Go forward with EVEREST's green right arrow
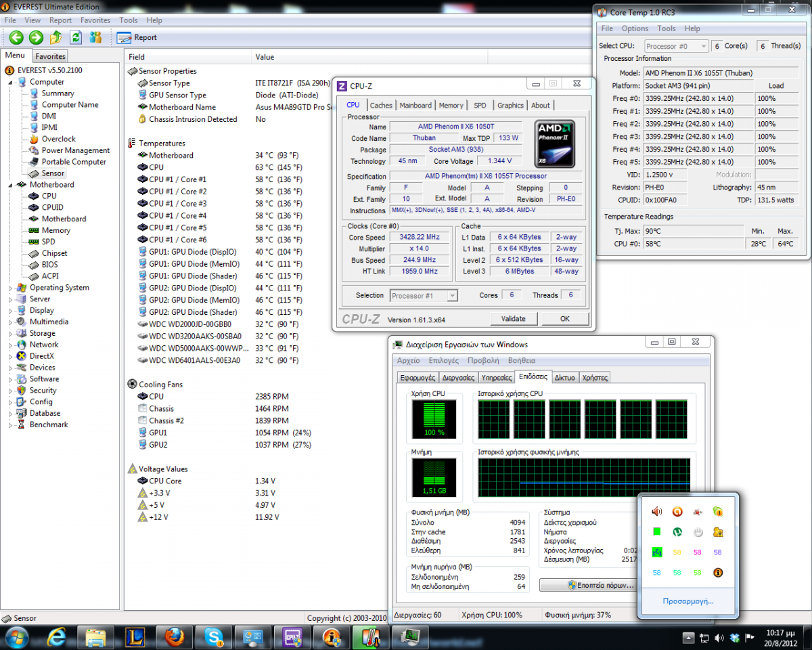Image resolution: width=812 pixels, height=650 pixels. [x=37, y=37]
